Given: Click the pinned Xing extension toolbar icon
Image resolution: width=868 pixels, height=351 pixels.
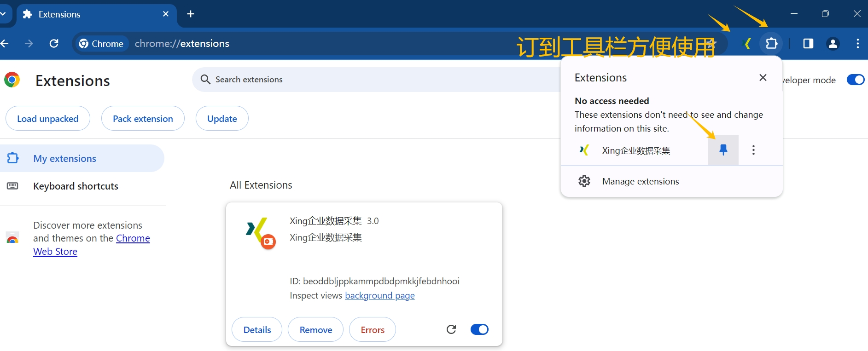Looking at the screenshot, I should [748, 44].
